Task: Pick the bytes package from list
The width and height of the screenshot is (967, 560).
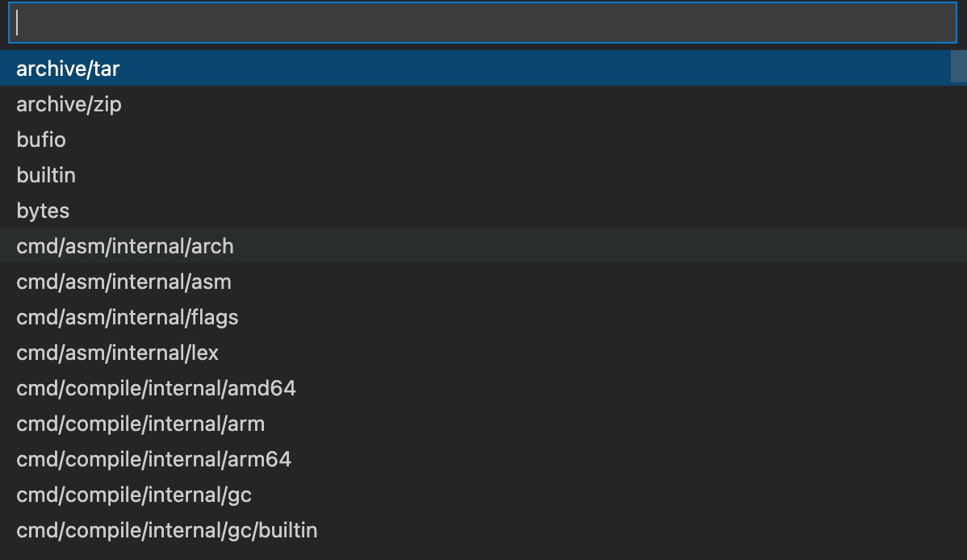Action: pyautogui.click(x=483, y=211)
